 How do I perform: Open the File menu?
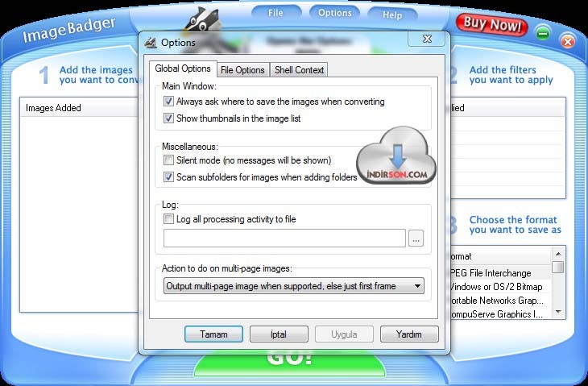pos(275,13)
